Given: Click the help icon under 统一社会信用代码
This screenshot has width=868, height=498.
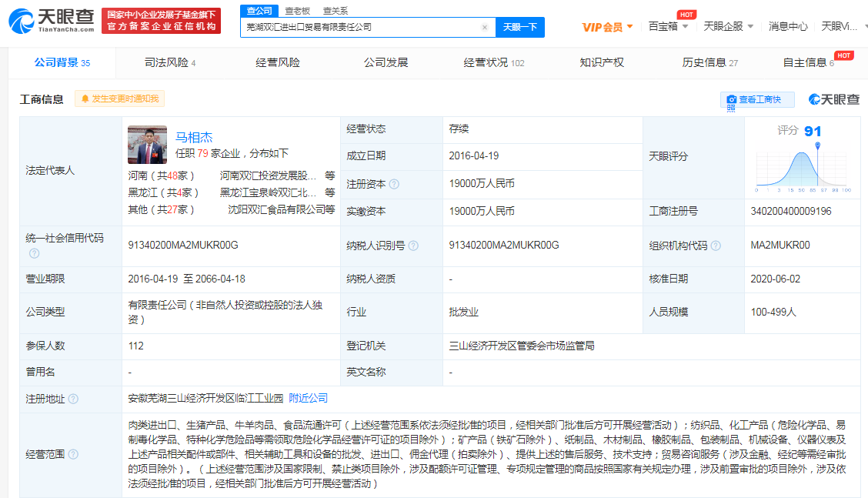Looking at the screenshot, I should (x=35, y=253).
